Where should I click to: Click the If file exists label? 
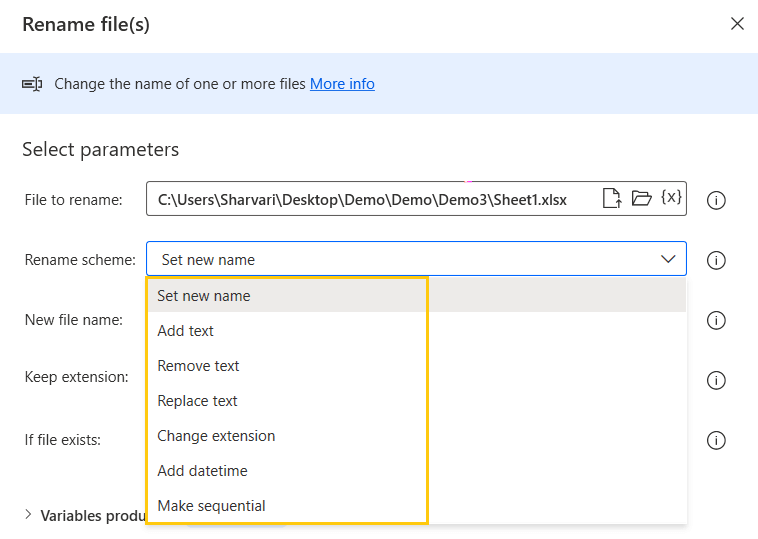click(x=63, y=440)
